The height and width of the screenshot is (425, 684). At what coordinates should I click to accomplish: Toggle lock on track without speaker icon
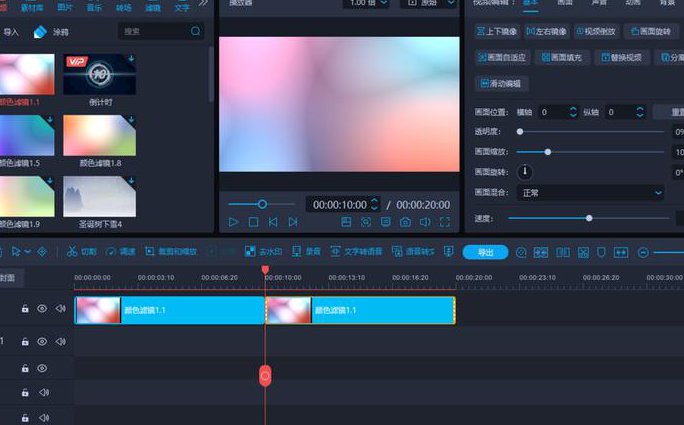pyautogui.click(x=25, y=368)
